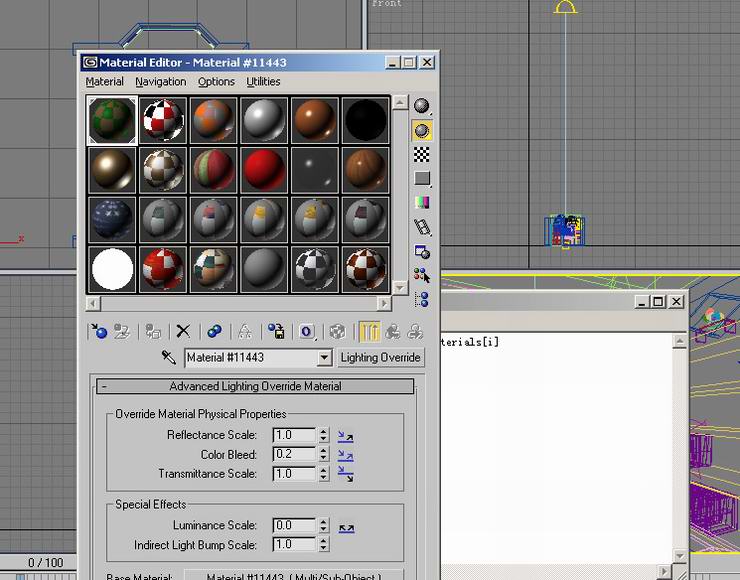Image resolution: width=740 pixels, height=580 pixels.
Task: Click Get Material icon
Action: point(98,331)
